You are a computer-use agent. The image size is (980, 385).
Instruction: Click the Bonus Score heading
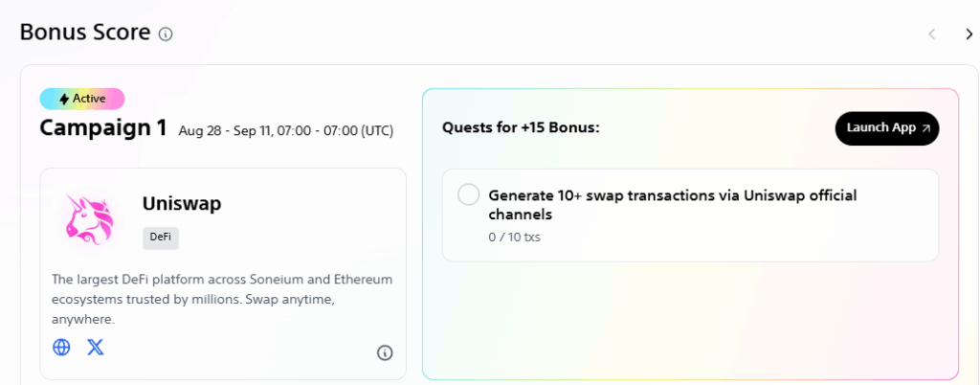85,33
